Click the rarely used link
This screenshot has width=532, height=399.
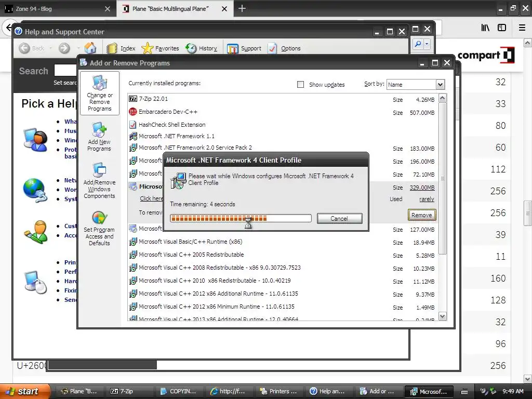(x=427, y=199)
